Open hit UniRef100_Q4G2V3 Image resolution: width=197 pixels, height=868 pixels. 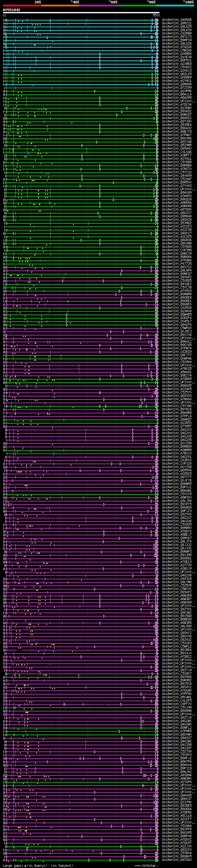[x=177, y=429]
